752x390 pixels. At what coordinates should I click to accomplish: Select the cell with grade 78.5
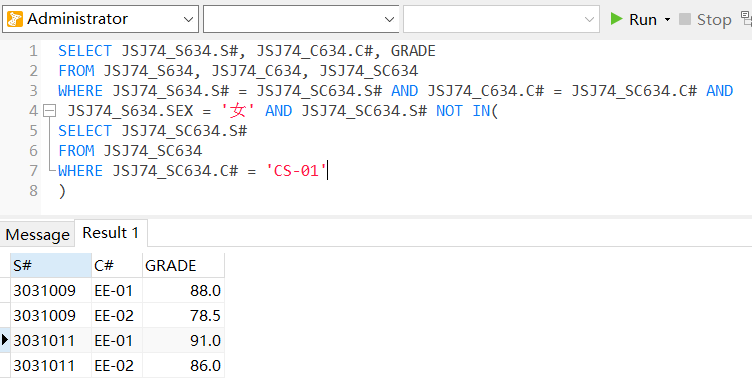[x=183, y=315]
